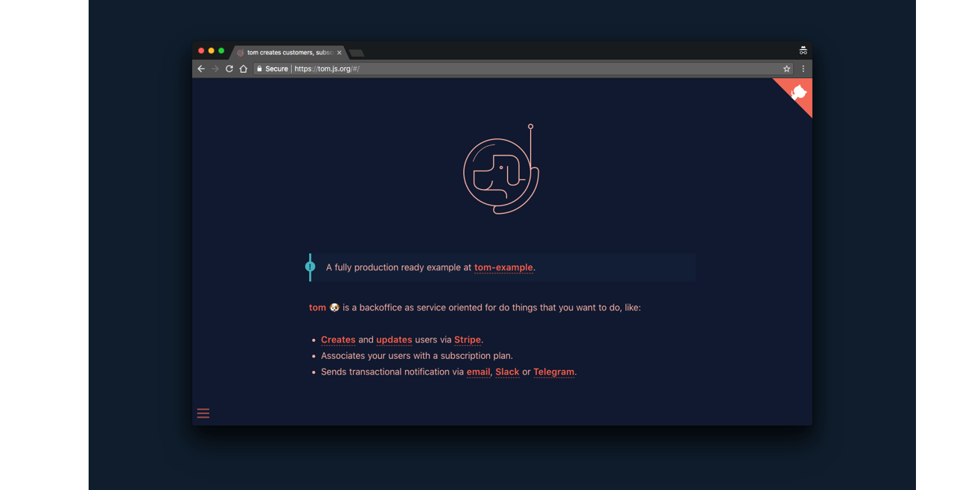Click the tom dog mascot illustration
This screenshot has height=490, width=980.
point(500,170)
